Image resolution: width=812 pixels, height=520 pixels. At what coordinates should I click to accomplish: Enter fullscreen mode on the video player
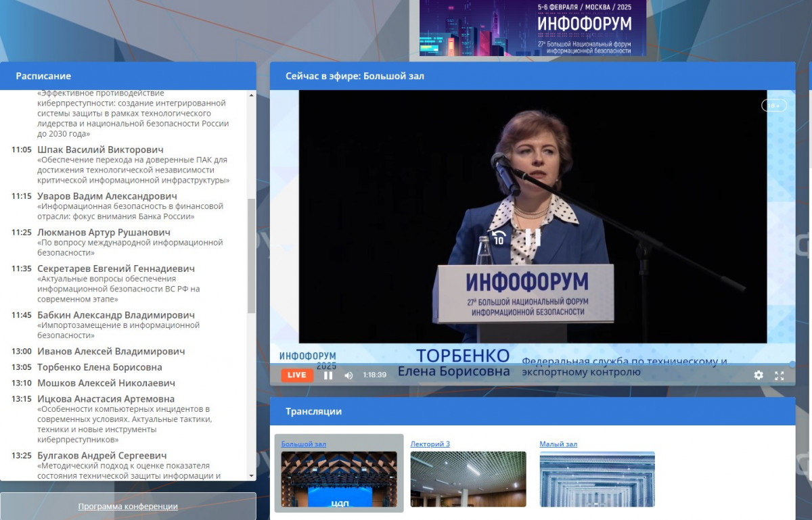click(780, 375)
